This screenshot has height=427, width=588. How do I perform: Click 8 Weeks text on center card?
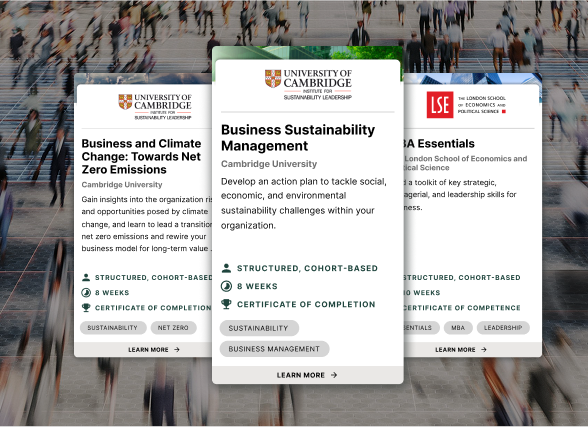(x=257, y=286)
